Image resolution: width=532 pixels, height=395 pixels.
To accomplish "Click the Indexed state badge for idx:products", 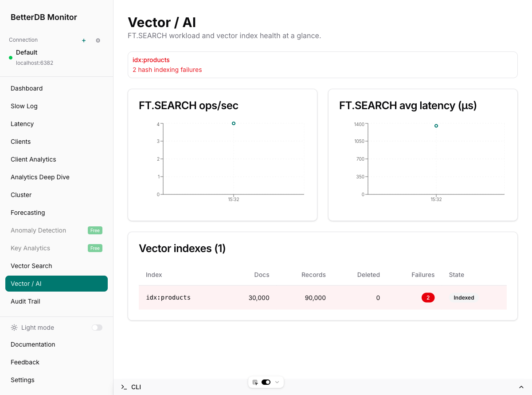I will (x=464, y=297).
